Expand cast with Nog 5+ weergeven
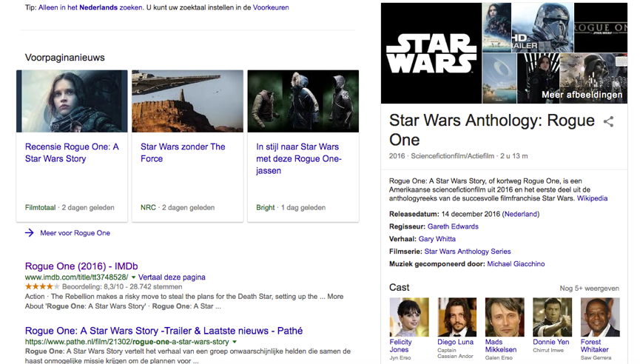This screenshot has height=364, width=640. (589, 288)
